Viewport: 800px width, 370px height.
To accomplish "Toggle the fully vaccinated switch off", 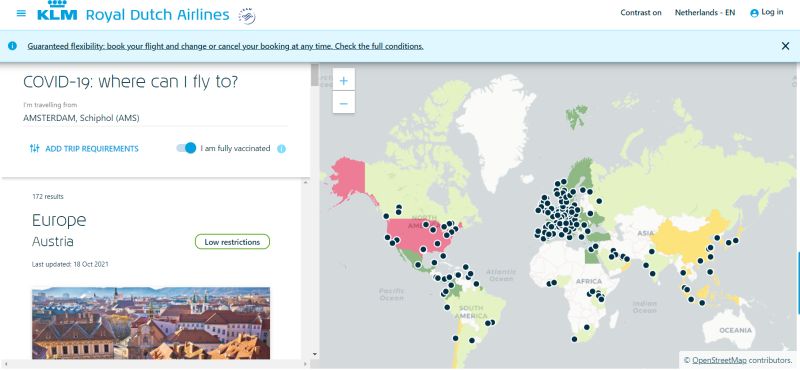I will 186,148.
